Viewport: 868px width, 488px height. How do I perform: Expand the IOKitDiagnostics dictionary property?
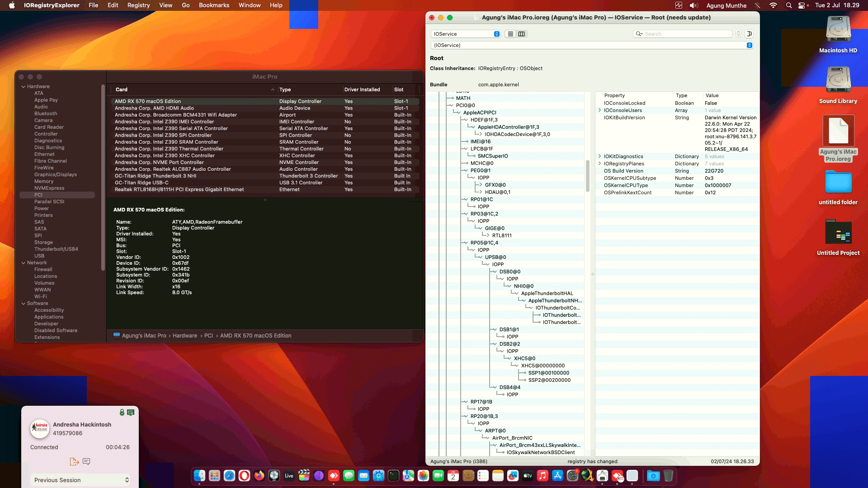coord(599,156)
